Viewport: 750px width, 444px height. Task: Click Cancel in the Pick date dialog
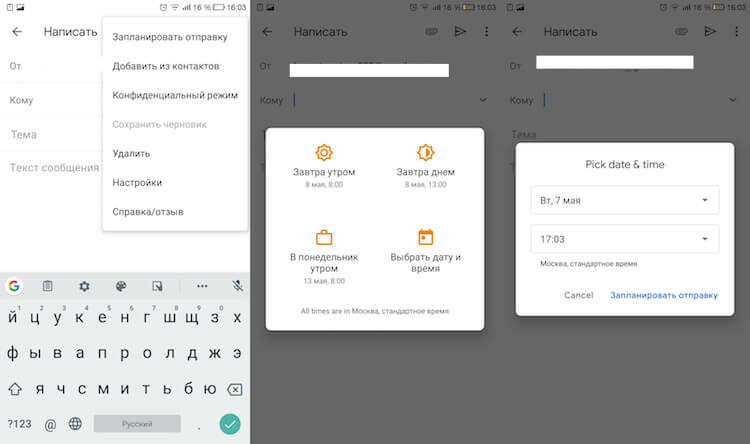point(578,295)
